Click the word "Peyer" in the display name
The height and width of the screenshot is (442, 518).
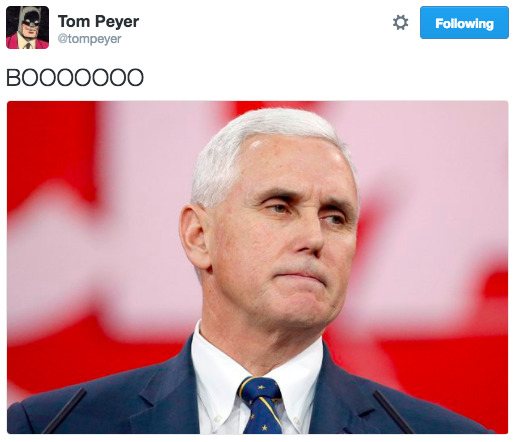(x=117, y=22)
